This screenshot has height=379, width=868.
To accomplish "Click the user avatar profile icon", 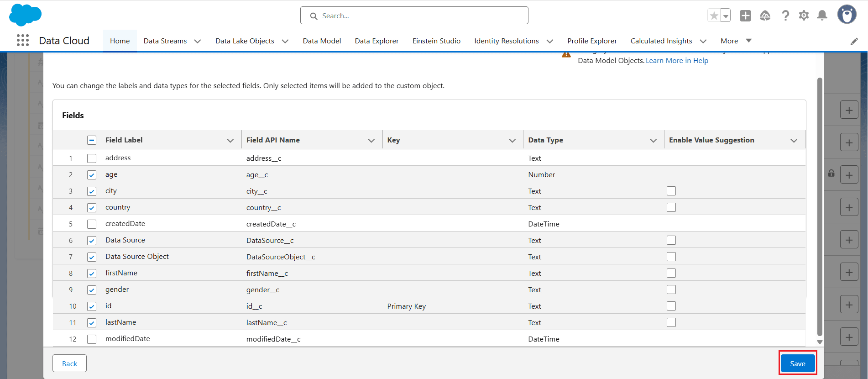I will 847,15.
